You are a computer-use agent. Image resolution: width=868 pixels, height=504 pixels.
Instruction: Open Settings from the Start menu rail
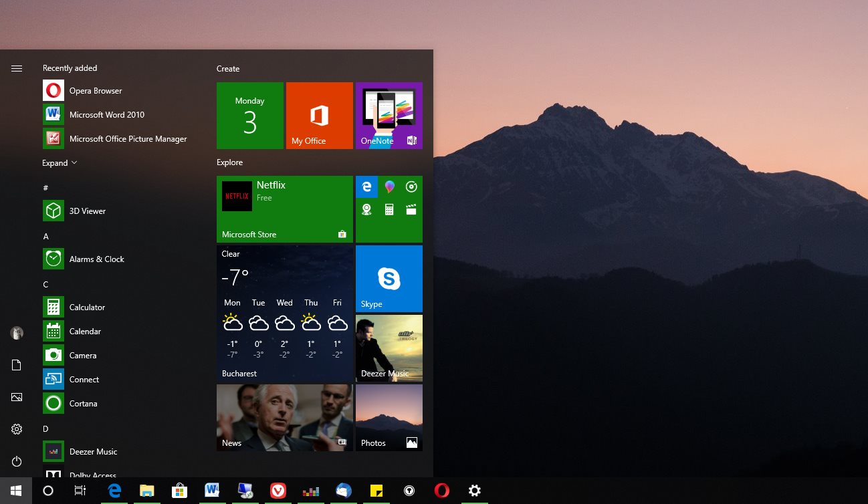pos(17,429)
